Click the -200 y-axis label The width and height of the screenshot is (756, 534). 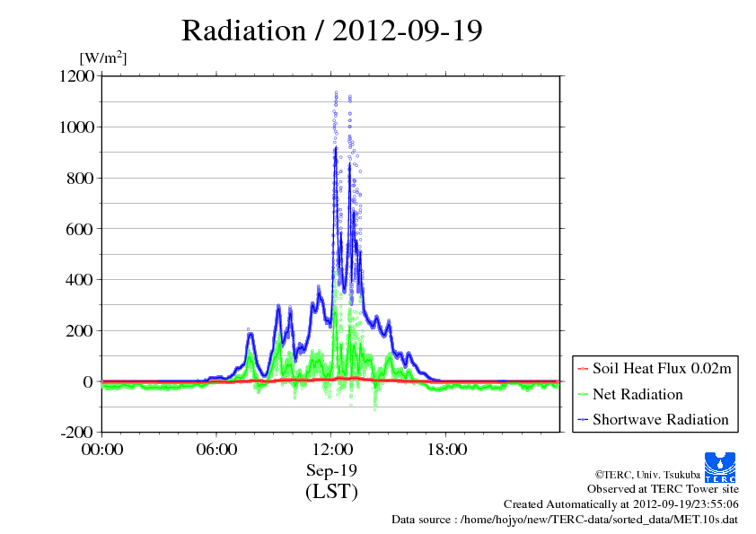pos(77,433)
